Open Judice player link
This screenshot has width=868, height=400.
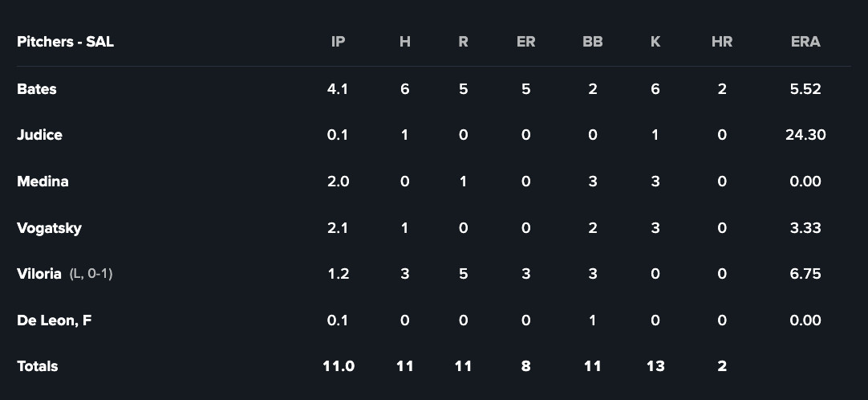(x=39, y=135)
